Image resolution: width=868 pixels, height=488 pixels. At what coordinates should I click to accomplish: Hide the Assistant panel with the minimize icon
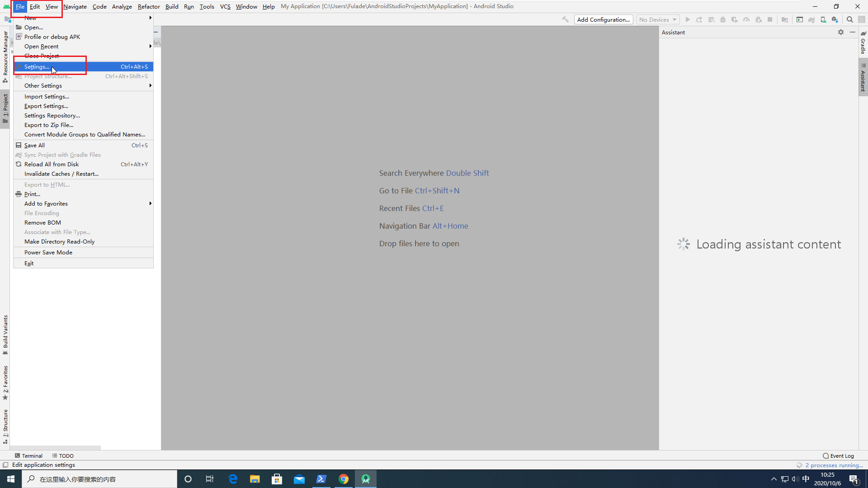(853, 32)
